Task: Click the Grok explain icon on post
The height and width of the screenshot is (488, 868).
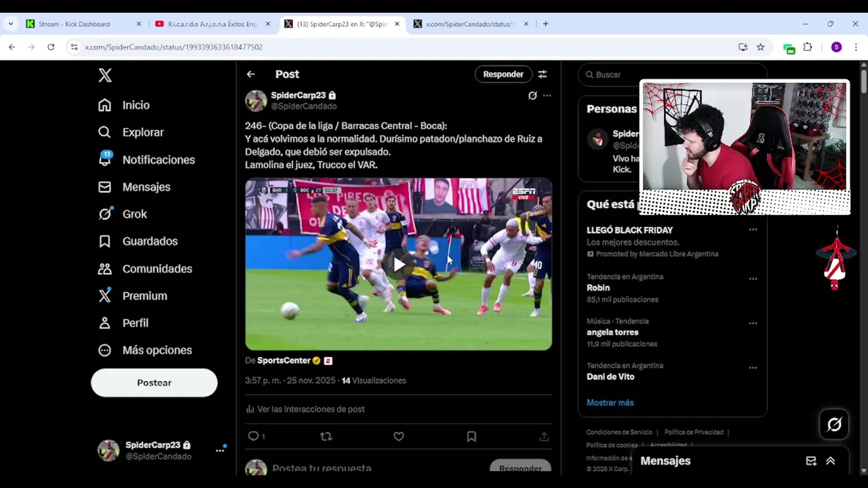Action: tap(532, 96)
